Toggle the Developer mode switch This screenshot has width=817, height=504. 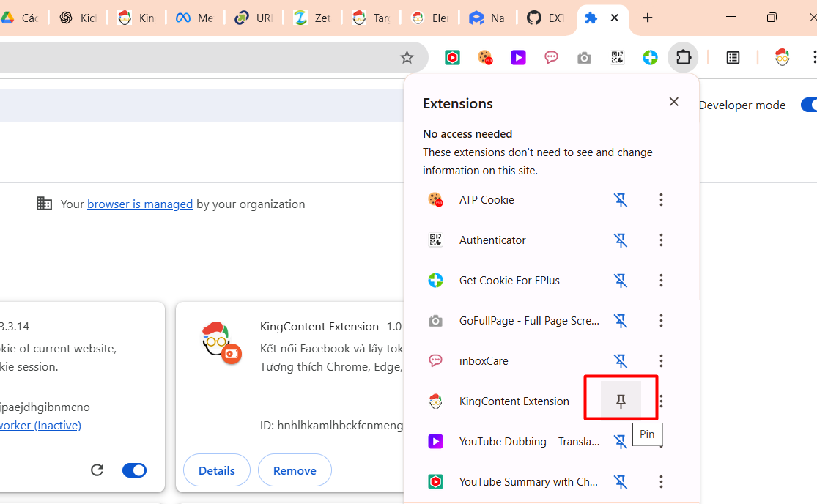[808, 105]
